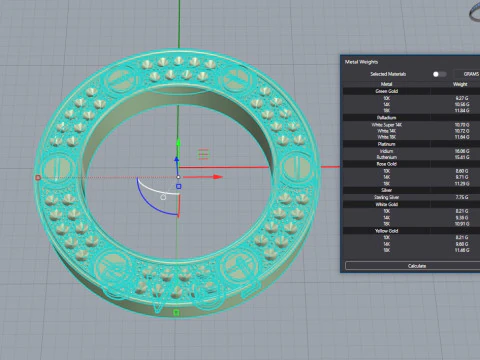Click the White 14K palladium row
480x360 pixels.
(412, 131)
